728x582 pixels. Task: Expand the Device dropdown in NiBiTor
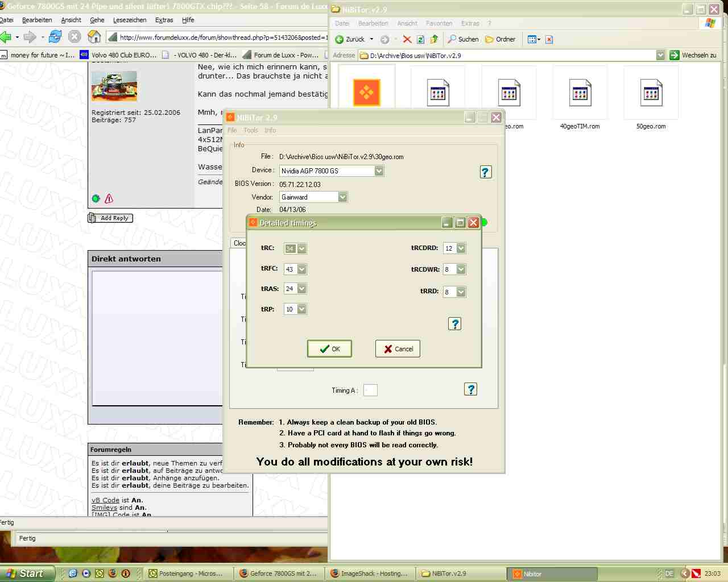pyautogui.click(x=379, y=171)
